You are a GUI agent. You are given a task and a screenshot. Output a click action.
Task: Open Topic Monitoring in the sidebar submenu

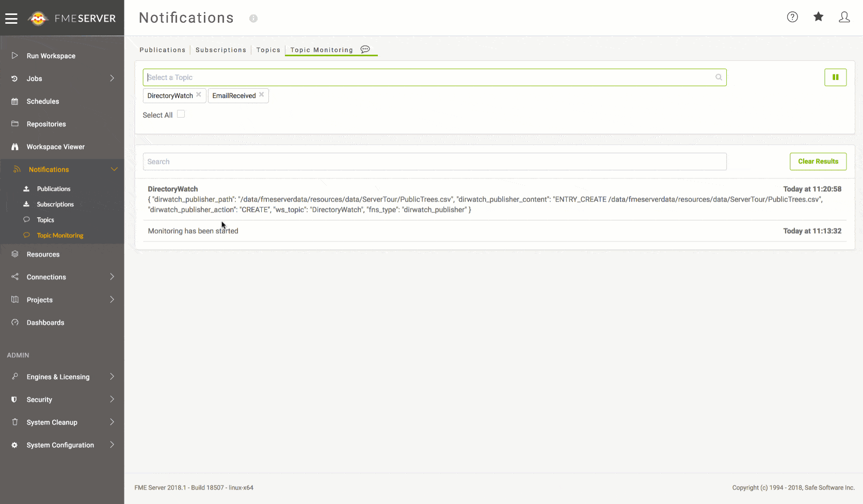pyautogui.click(x=60, y=235)
